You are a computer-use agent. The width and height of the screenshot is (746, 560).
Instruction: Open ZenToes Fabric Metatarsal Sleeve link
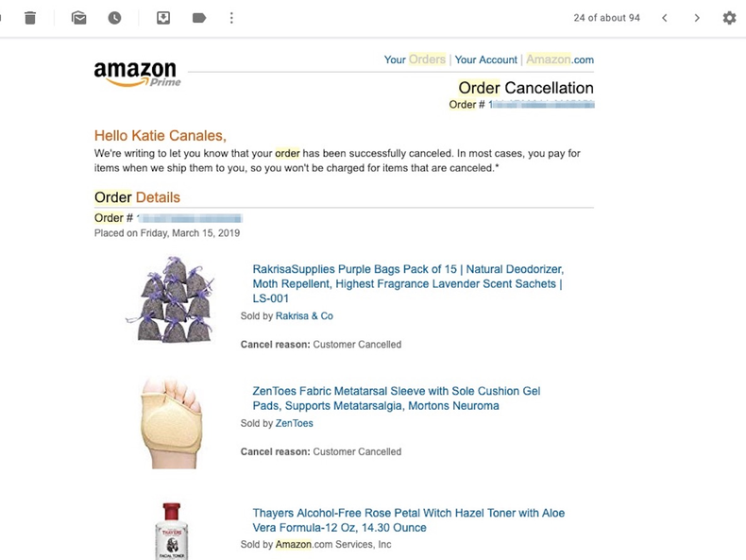coord(396,399)
